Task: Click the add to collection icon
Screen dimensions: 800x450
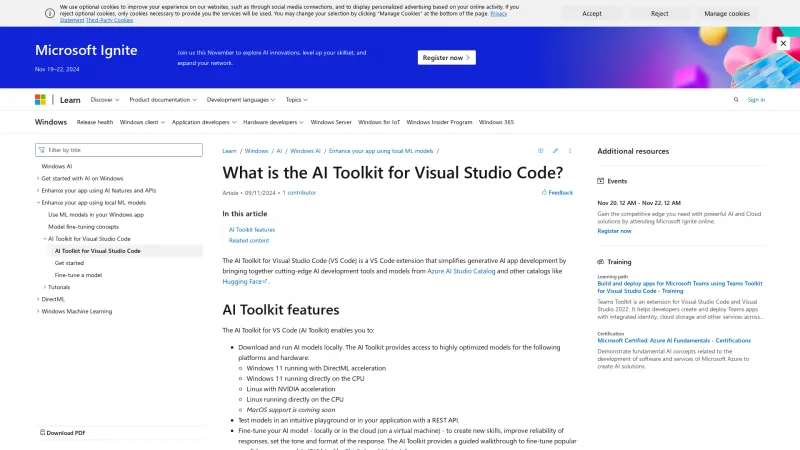Action: tap(540, 151)
